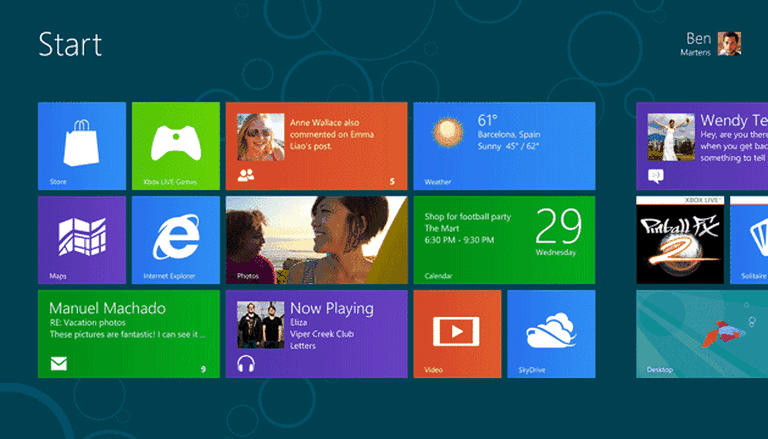
Task: Open the Desktop tile
Action: click(702, 334)
